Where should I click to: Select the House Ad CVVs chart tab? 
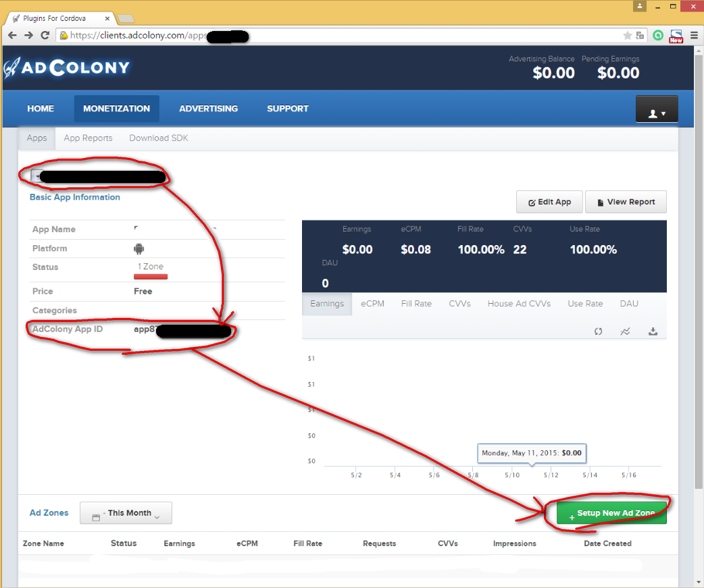(x=519, y=304)
